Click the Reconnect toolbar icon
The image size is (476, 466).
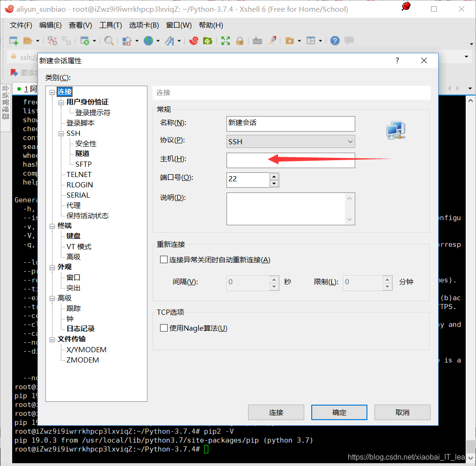pos(52,41)
